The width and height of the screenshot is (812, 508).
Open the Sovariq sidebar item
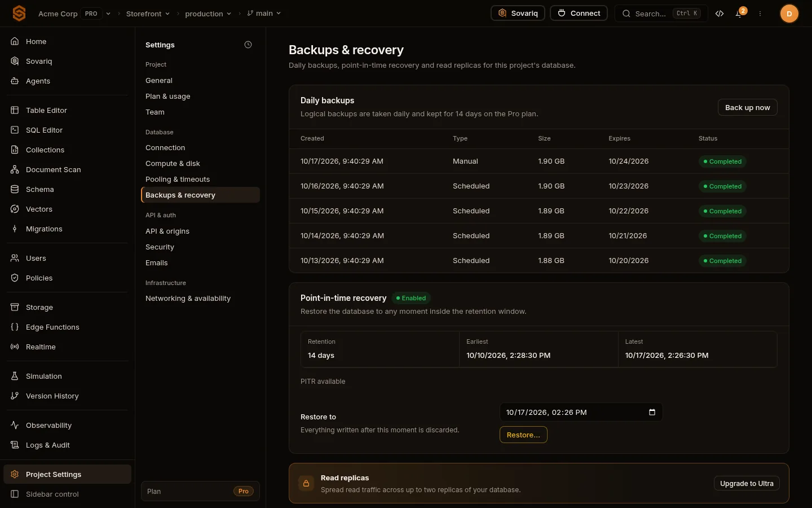[68, 61]
